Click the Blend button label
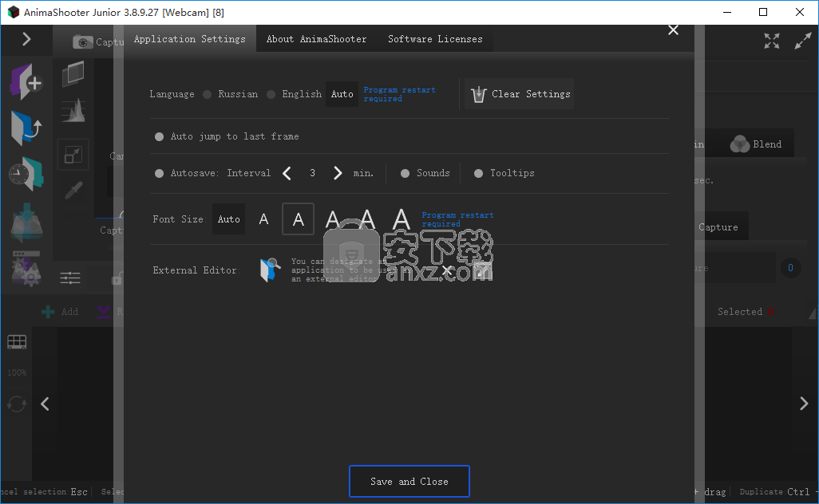The image size is (819, 504). tap(767, 144)
